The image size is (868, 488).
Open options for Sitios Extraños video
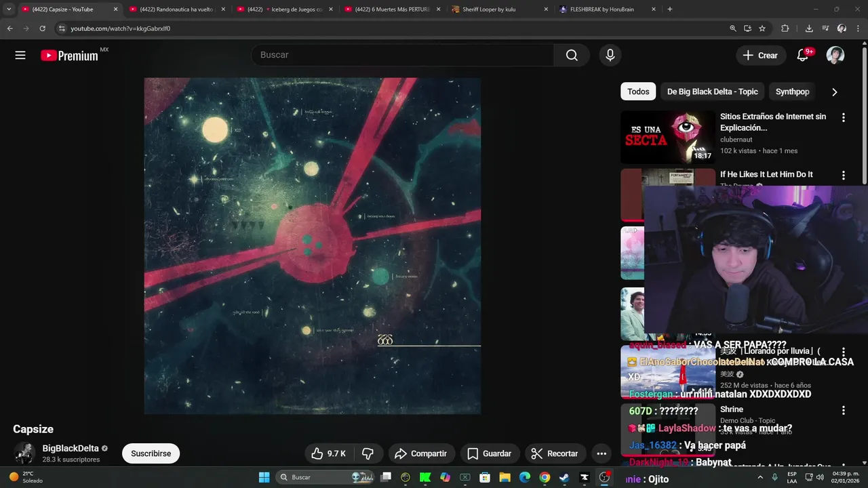click(844, 117)
